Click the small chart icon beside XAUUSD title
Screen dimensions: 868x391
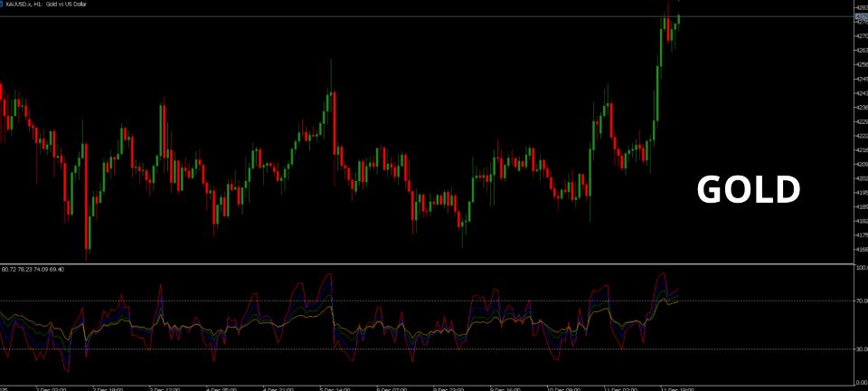[x=2, y=4]
